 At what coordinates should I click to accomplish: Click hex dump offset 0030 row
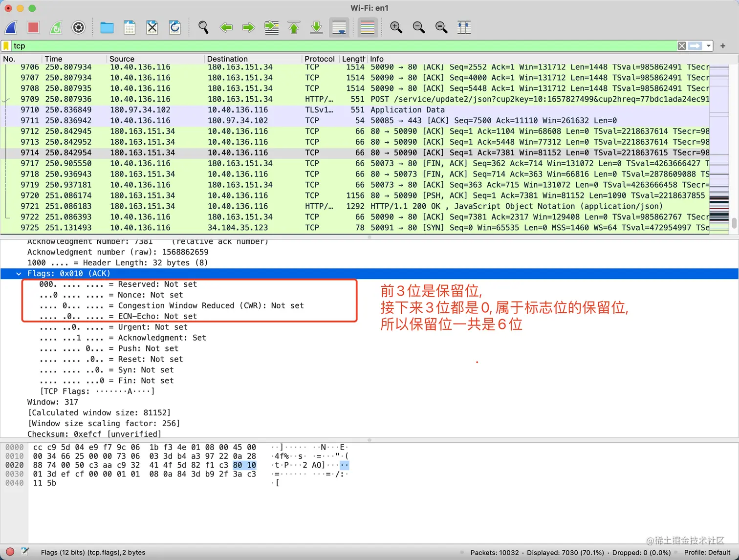[14, 474]
